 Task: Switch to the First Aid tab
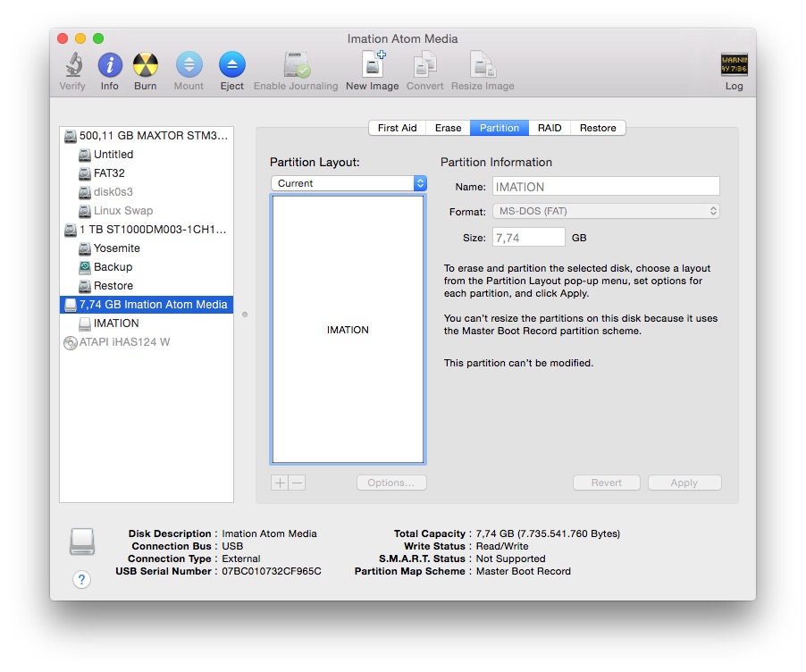[397, 128]
